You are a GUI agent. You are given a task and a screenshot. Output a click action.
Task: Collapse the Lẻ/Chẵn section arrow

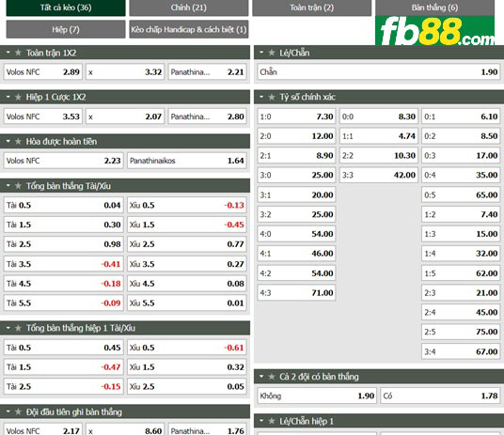click(x=261, y=53)
